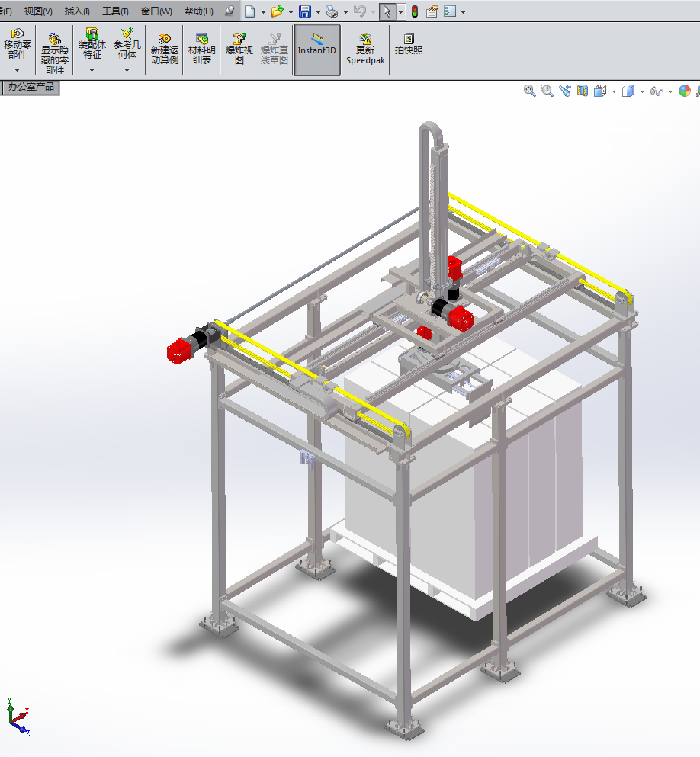Click Show Hidden Components (显示隐藏的零部件)

click(x=55, y=53)
